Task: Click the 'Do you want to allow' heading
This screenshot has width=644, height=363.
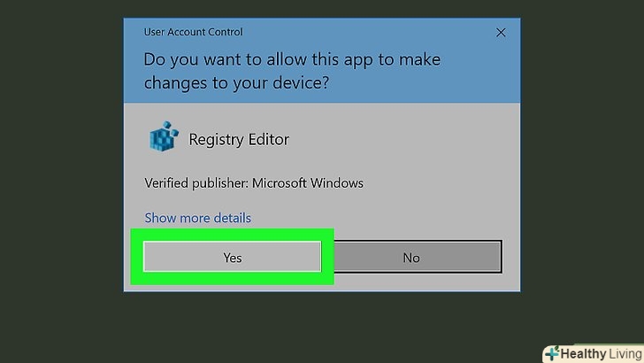Action: pos(292,71)
